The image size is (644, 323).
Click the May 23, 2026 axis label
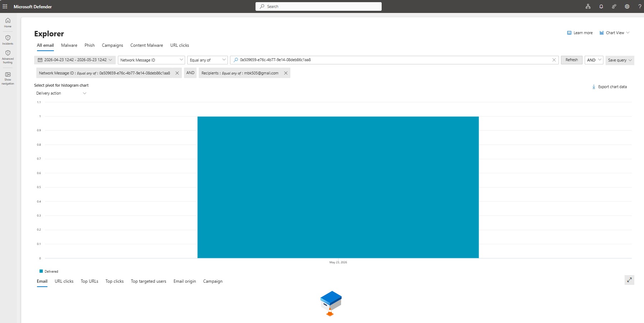coord(338,262)
